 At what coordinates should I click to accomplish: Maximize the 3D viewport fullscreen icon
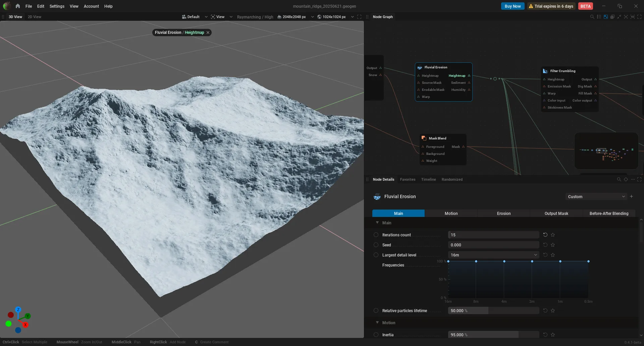tap(359, 17)
